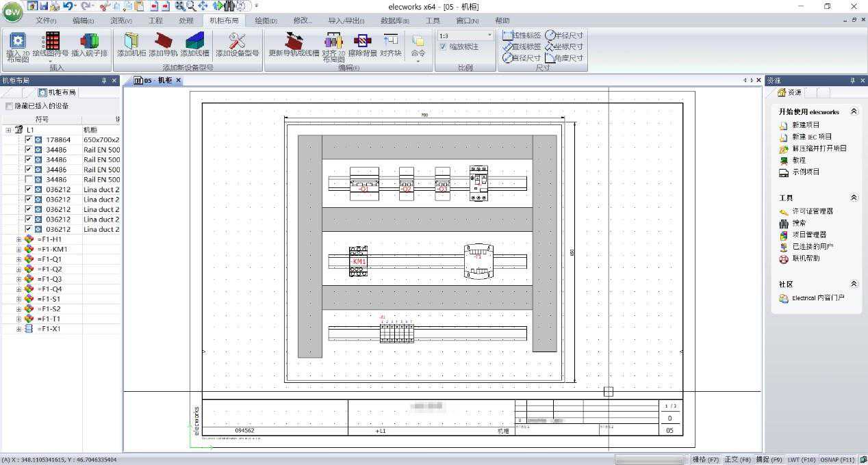Open the 1:3 scale dropdown
Viewport: 868px width, 465px height.
point(489,36)
